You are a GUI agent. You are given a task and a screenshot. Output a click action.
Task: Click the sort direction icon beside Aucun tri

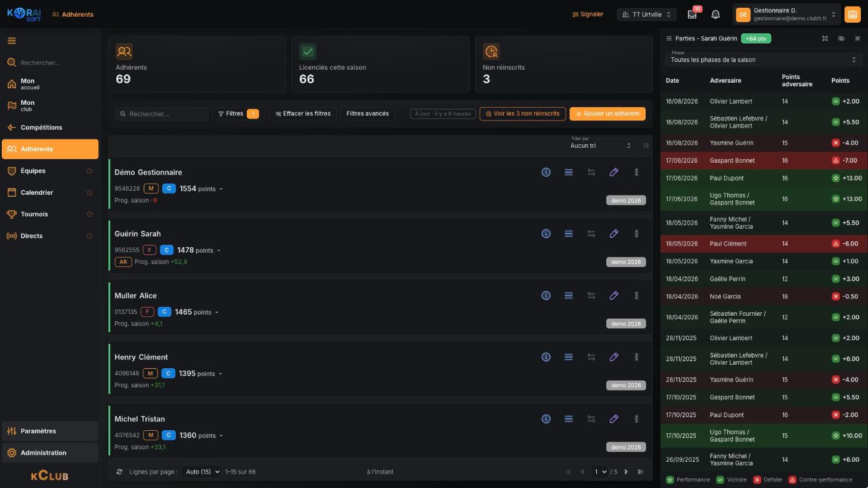click(646, 145)
